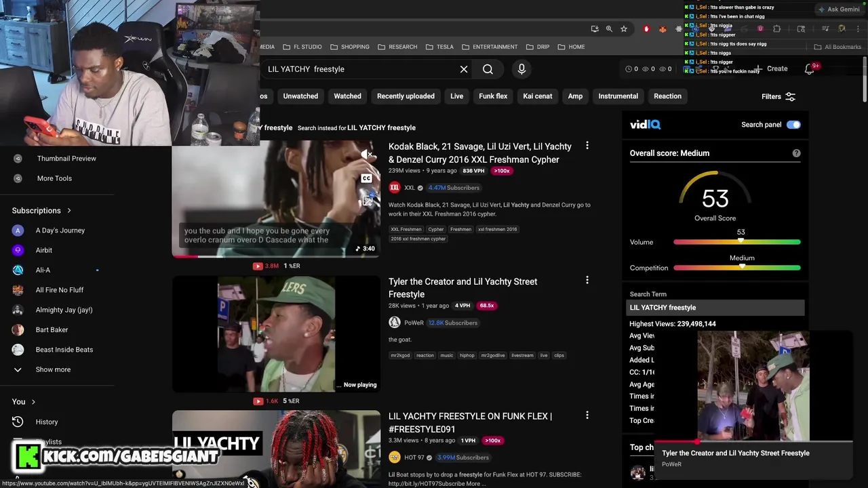Open History from the sidebar

click(47, 422)
